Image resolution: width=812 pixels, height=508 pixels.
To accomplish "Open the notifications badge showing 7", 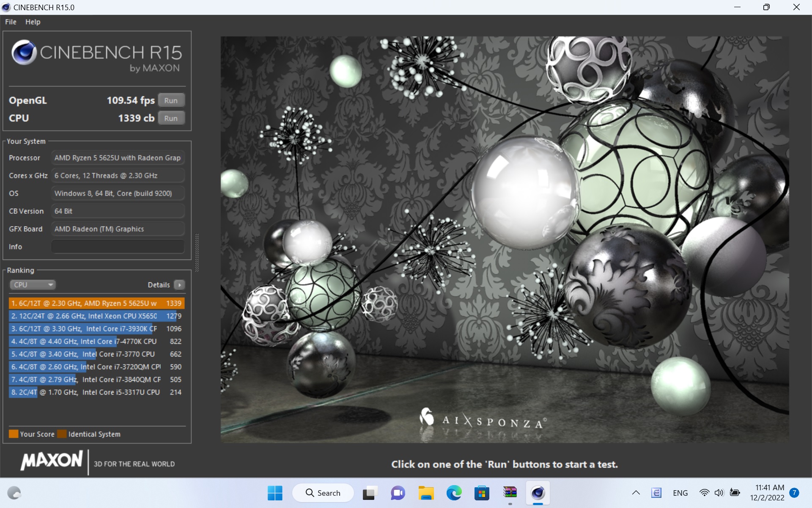I will point(794,493).
